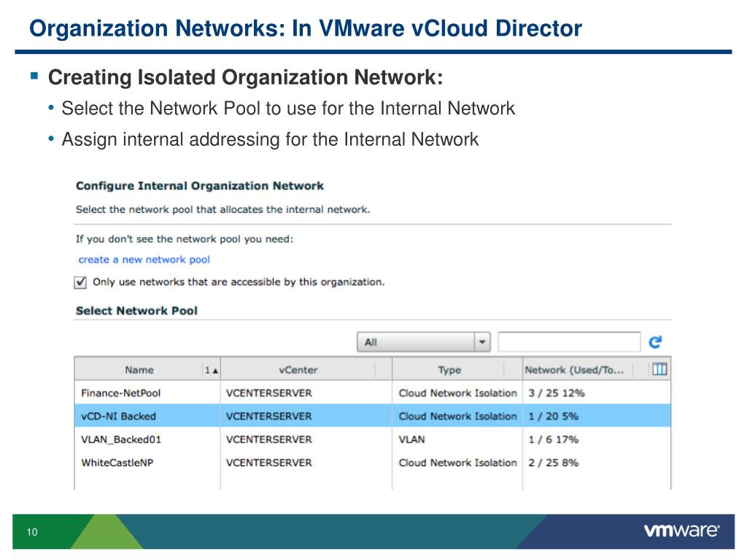Image resolution: width=747 pixels, height=560 pixels.
Task: Click the 'Select Network Pool' section heading
Action: click(136, 311)
